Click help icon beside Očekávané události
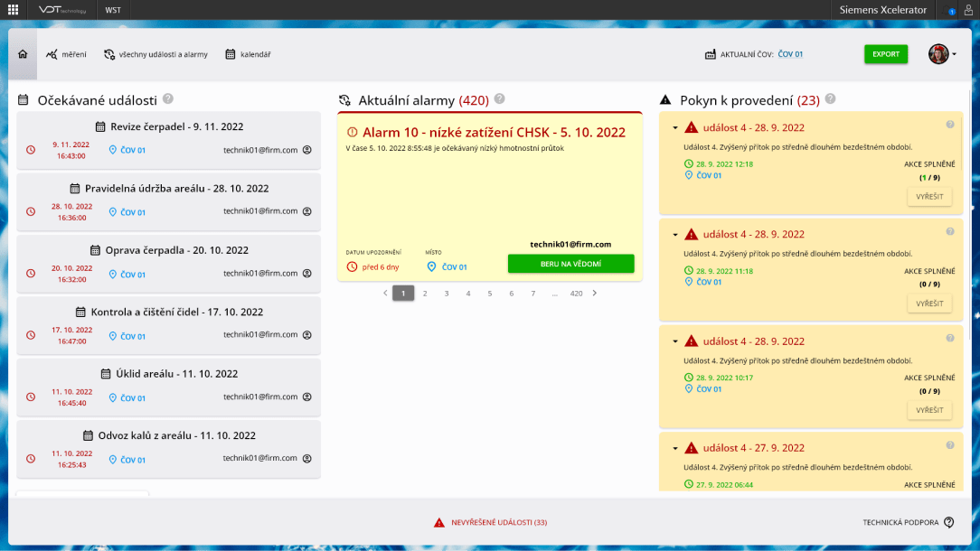Viewport: 980px width, 551px height. [x=168, y=99]
